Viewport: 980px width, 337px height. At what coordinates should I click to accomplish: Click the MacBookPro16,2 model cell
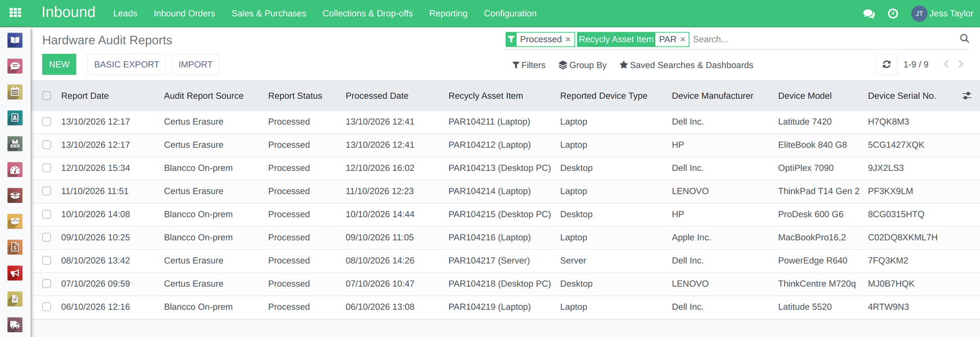click(812, 237)
